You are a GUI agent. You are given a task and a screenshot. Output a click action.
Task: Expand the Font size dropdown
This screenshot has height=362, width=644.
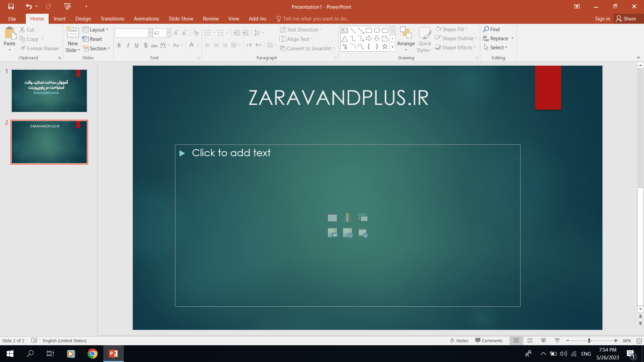click(168, 33)
